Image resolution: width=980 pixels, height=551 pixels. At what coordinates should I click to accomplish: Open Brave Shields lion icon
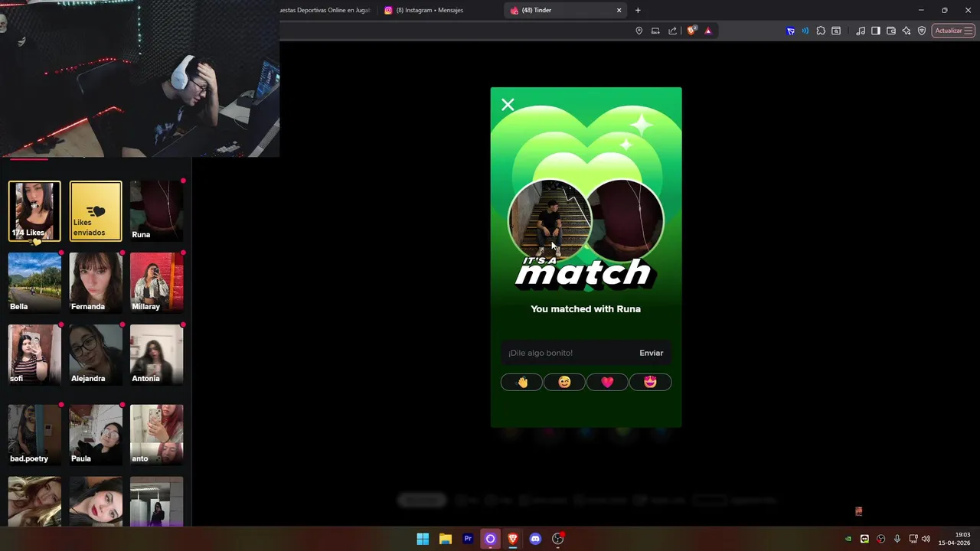pos(691,31)
